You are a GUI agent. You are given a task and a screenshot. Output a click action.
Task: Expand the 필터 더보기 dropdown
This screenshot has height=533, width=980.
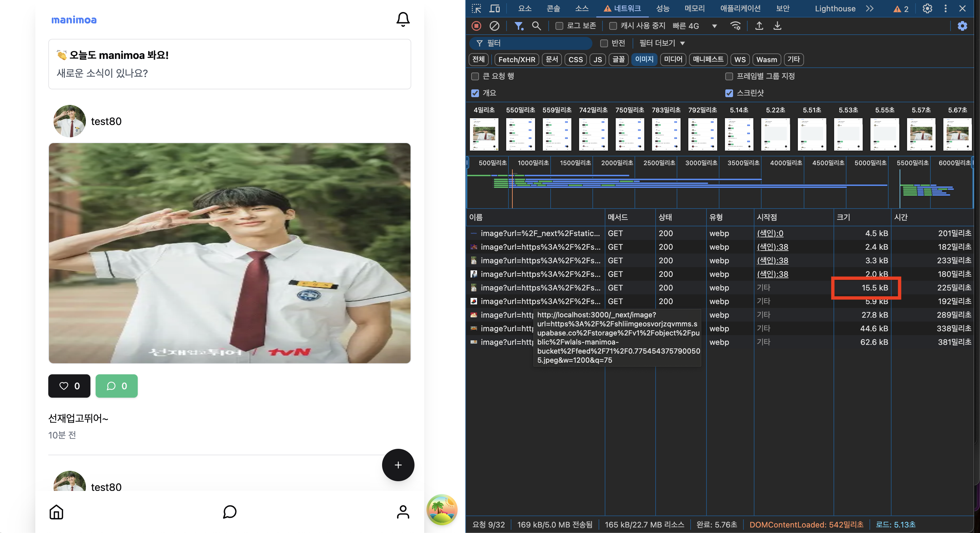[x=662, y=43]
